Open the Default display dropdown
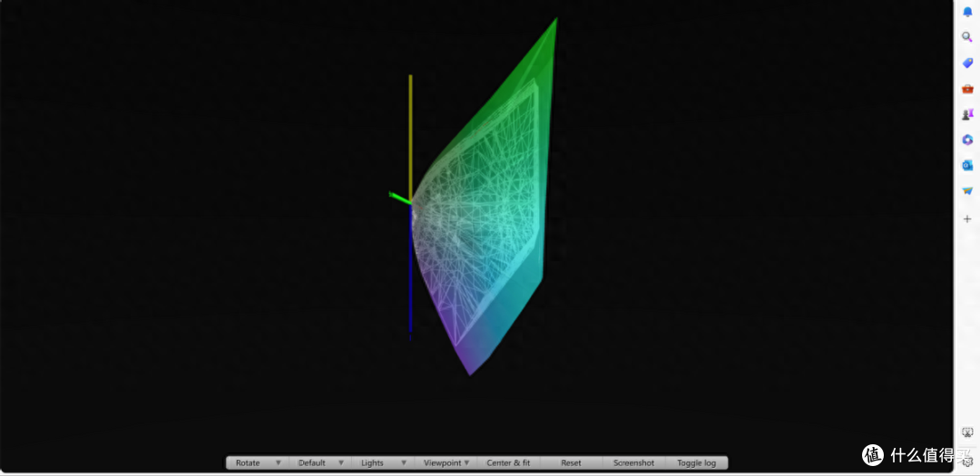 pos(320,463)
